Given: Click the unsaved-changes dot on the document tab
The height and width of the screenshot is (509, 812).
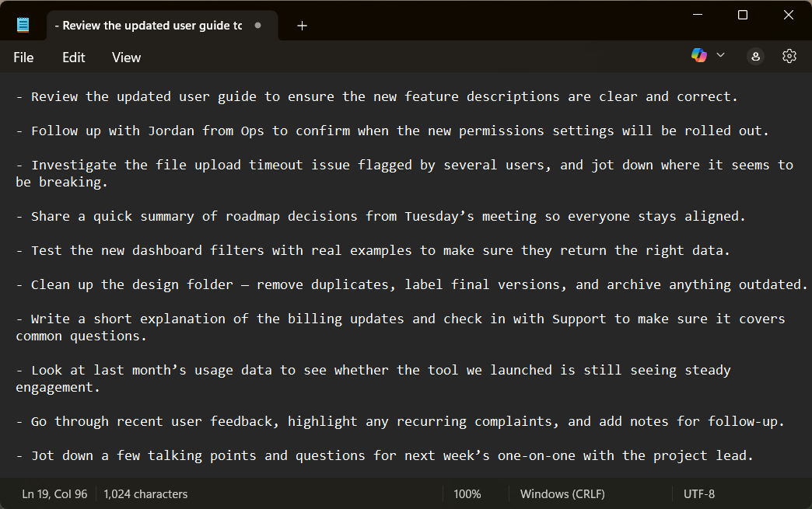Looking at the screenshot, I should (x=257, y=25).
